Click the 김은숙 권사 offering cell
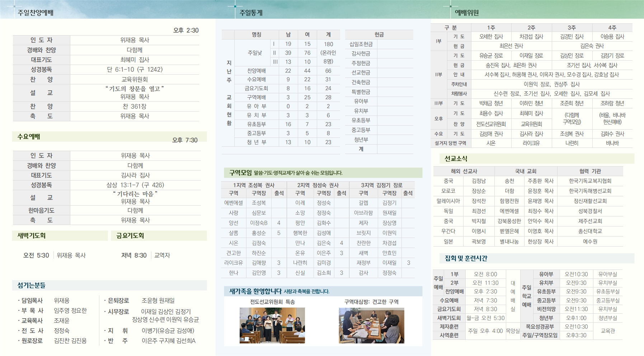The height and width of the screenshot is (356, 644). pyautogui.click(x=592, y=46)
